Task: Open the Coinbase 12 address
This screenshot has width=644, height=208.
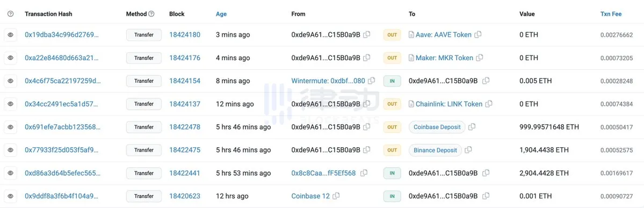Action: [310, 196]
